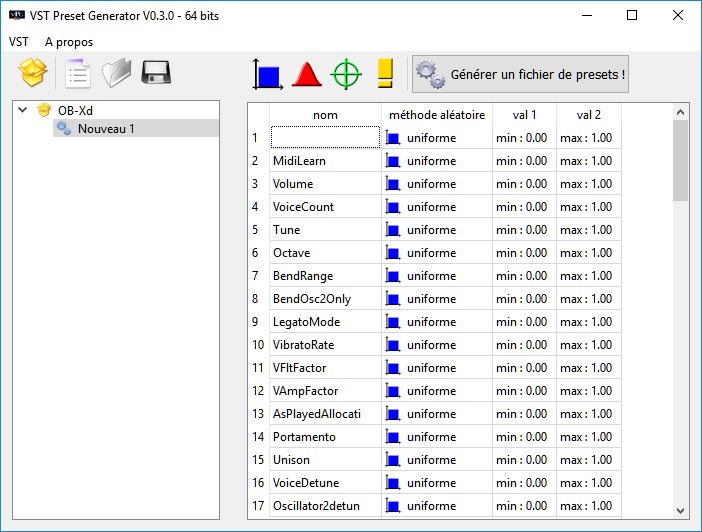Viewport: 702px width, 532px height.
Task: Click the gears icon beside Nouveau 1
Action: 64,129
